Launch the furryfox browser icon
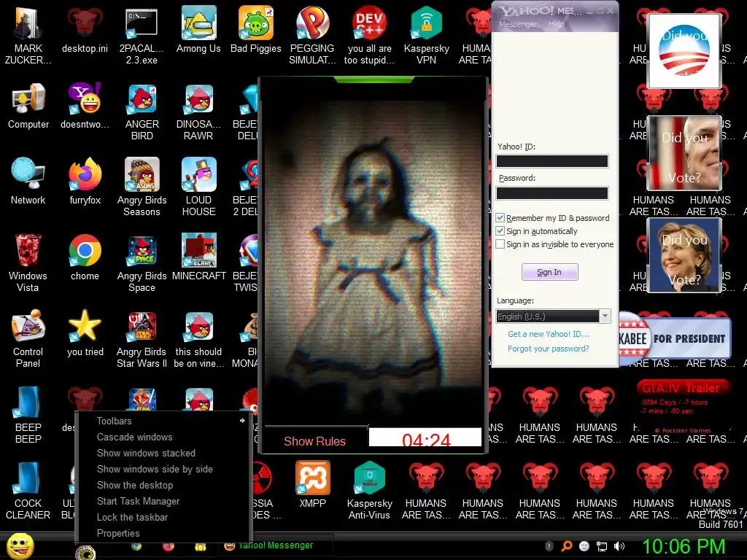The height and width of the screenshot is (560, 747). pyautogui.click(x=85, y=182)
